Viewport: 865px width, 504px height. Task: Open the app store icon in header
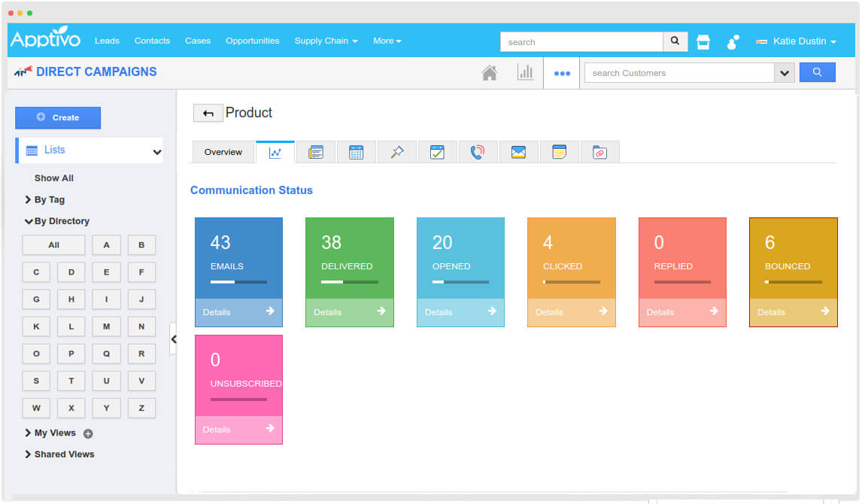703,42
